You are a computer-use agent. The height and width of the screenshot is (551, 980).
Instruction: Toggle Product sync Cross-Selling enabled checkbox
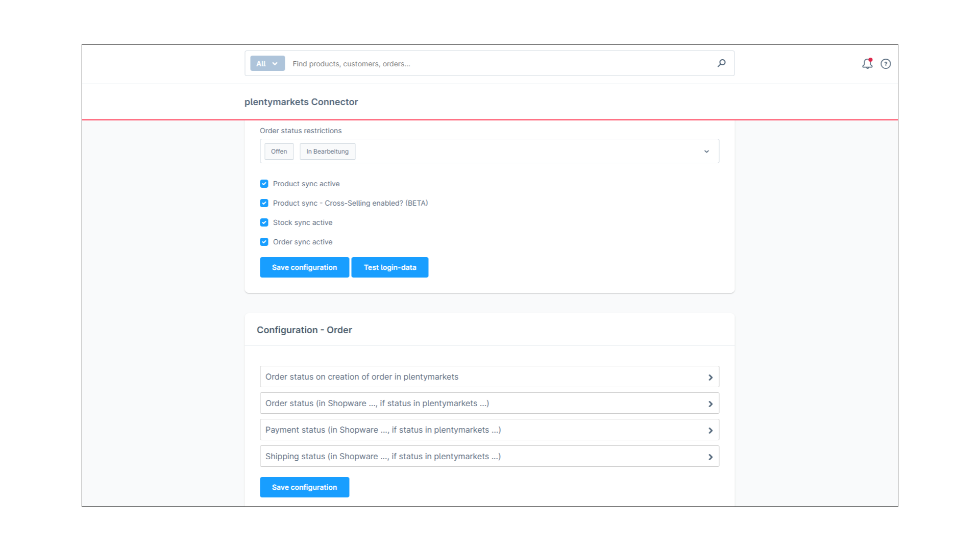click(264, 203)
